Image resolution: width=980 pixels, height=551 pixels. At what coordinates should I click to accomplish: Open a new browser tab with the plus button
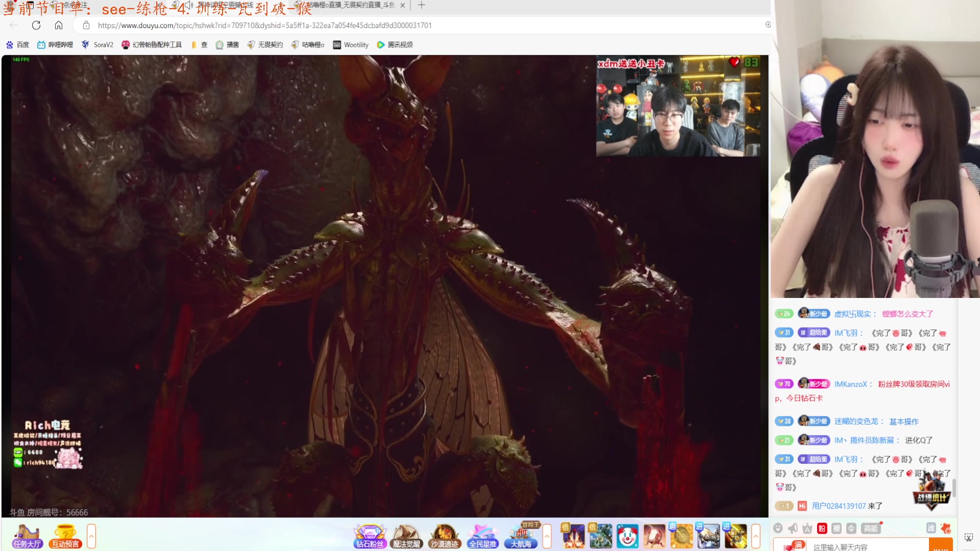421,5
